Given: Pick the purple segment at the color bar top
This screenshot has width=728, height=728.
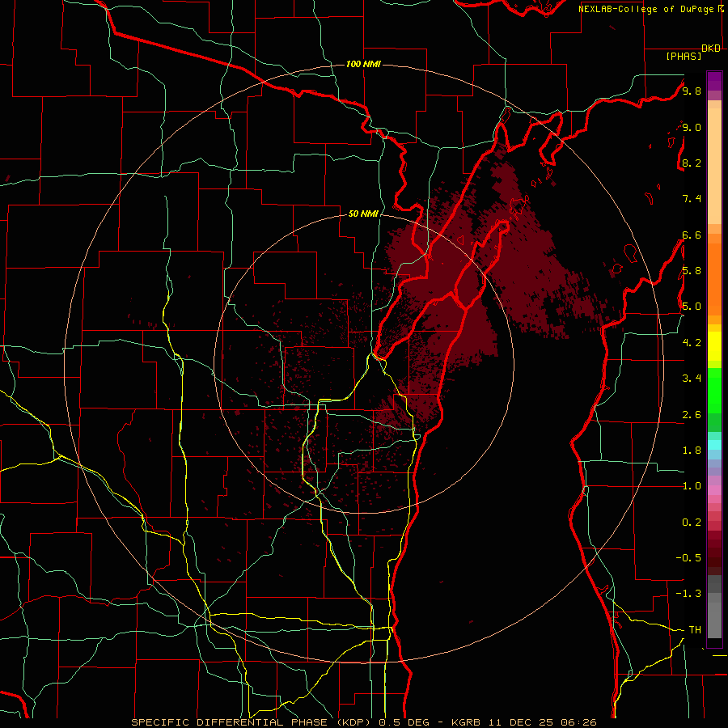Looking at the screenshot, I should point(714,81).
